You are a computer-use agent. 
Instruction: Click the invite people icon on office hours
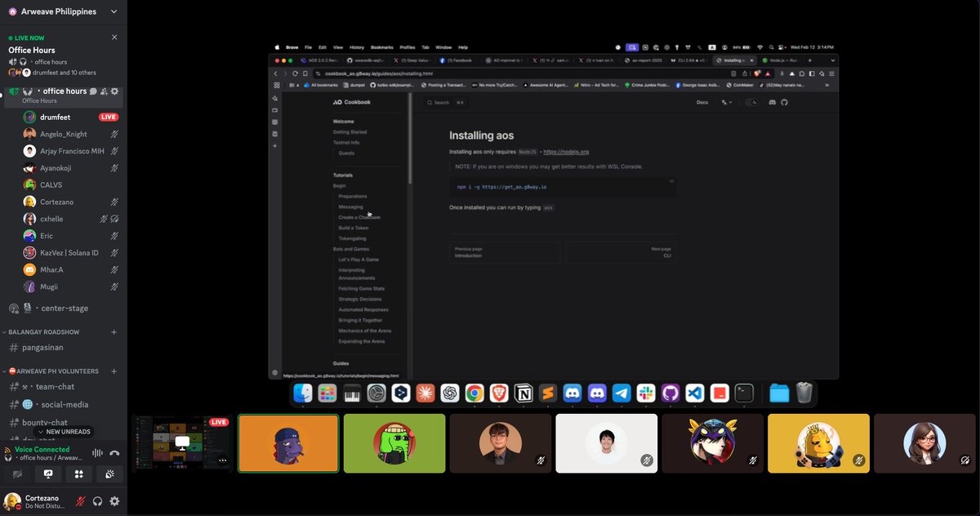click(x=104, y=91)
